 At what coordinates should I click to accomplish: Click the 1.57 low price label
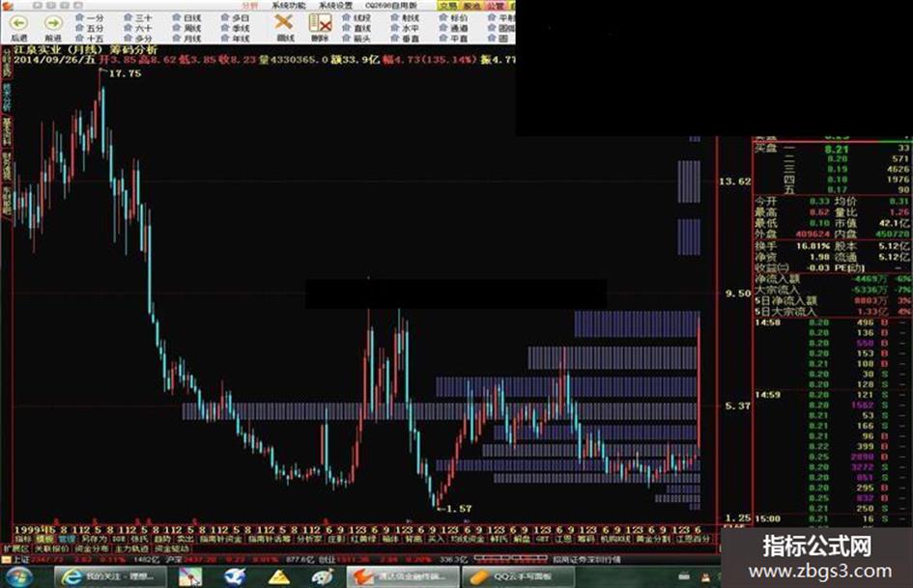[x=458, y=508]
